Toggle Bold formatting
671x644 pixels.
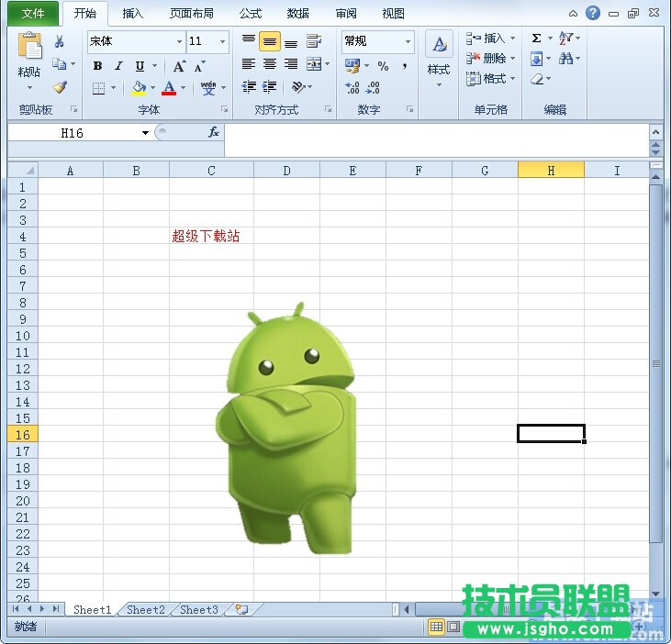(98, 66)
